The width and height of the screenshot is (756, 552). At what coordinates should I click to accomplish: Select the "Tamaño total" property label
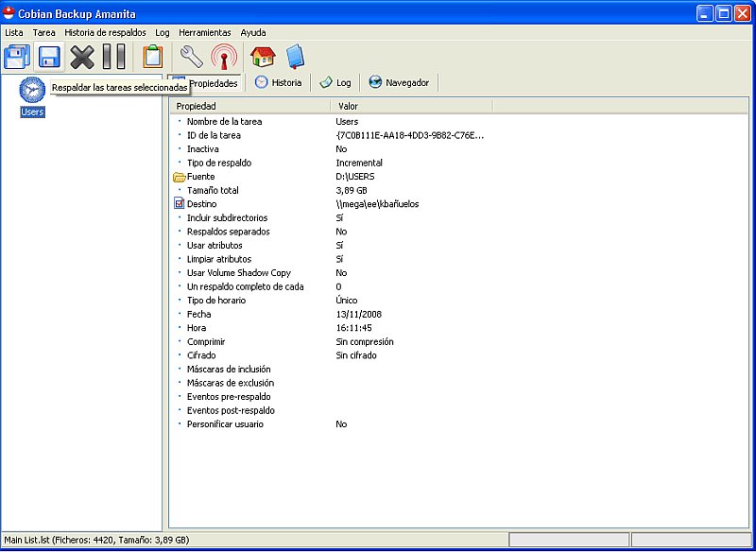tap(213, 190)
